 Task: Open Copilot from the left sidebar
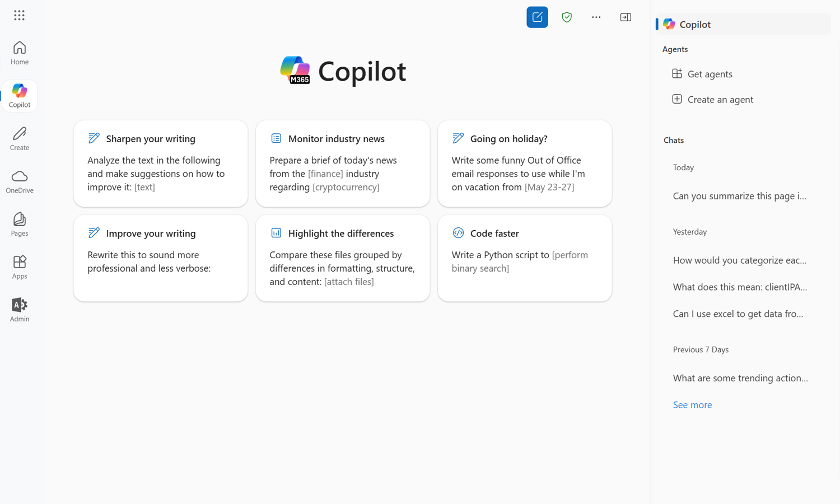click(x=19, y=95)
